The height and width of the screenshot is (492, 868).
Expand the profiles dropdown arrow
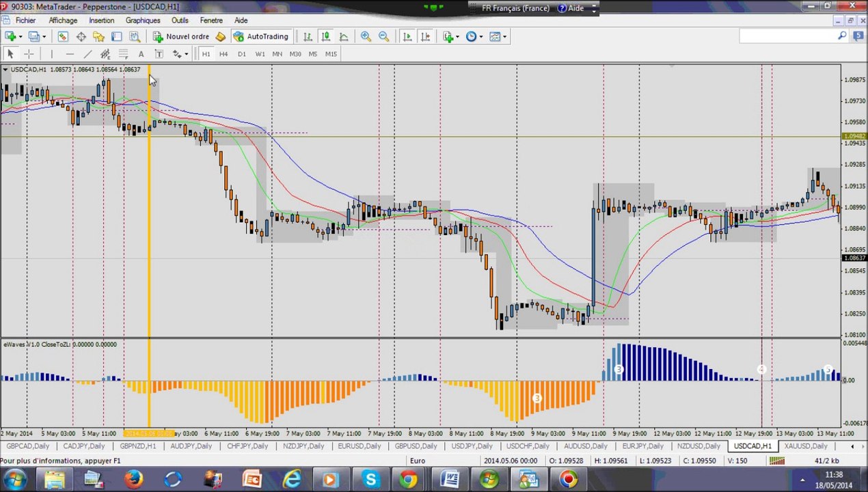tap(44, 36)
